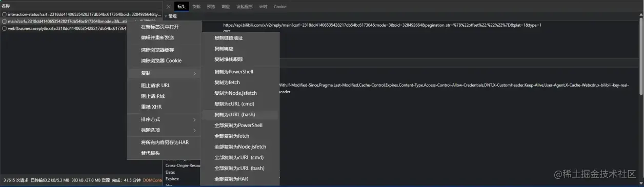Click the icon beside the web?business=reply request
Image resolution: width=644 pixels, height=187 pixels.
coord(4,29)
